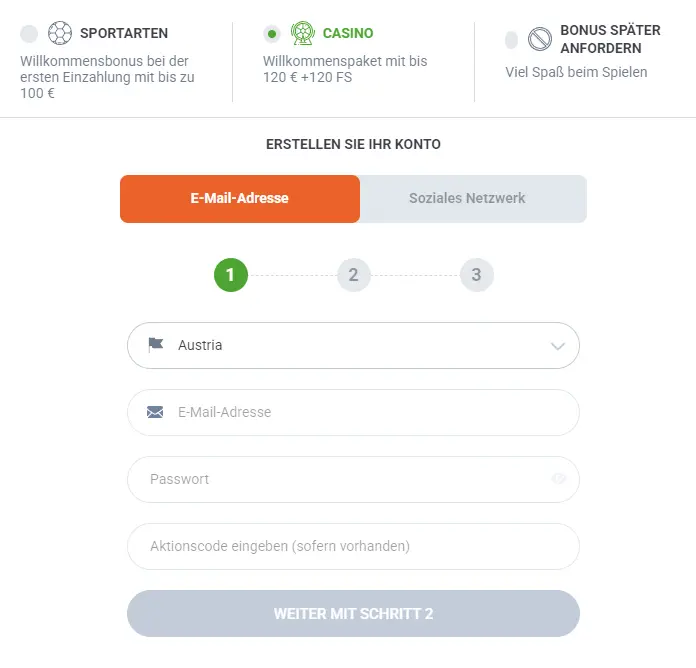Click the envelope icon in email field
The image size is (696, 668).
point(155,412)
